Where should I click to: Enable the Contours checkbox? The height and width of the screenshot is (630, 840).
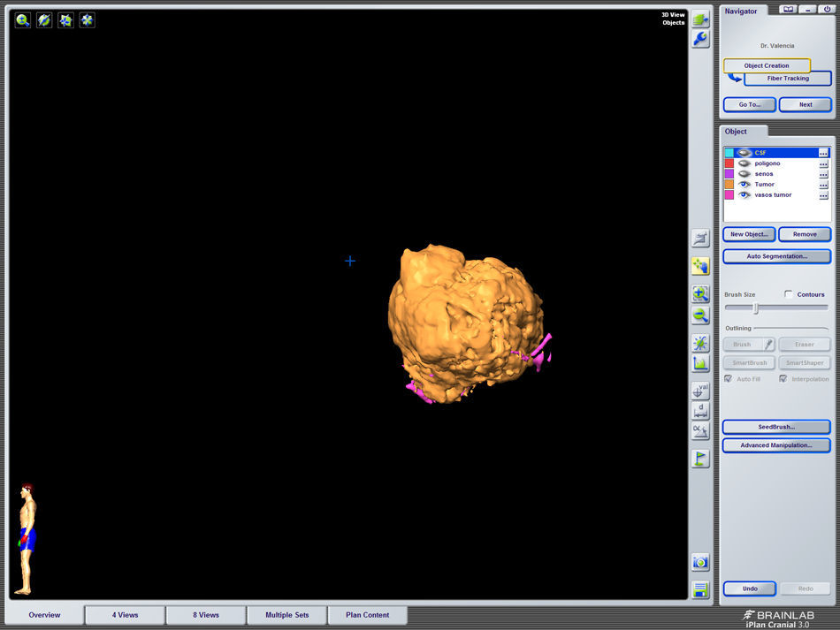(789, 294)
